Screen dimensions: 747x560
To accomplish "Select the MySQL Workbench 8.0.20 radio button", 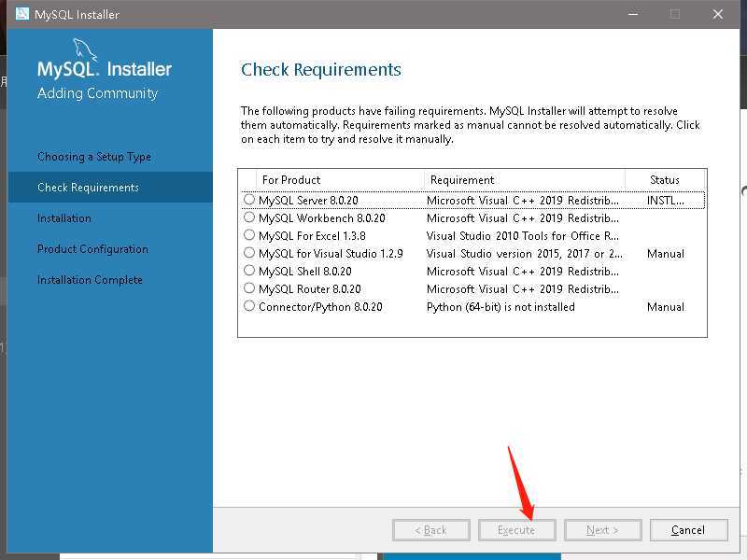I will tap(249, 217).
